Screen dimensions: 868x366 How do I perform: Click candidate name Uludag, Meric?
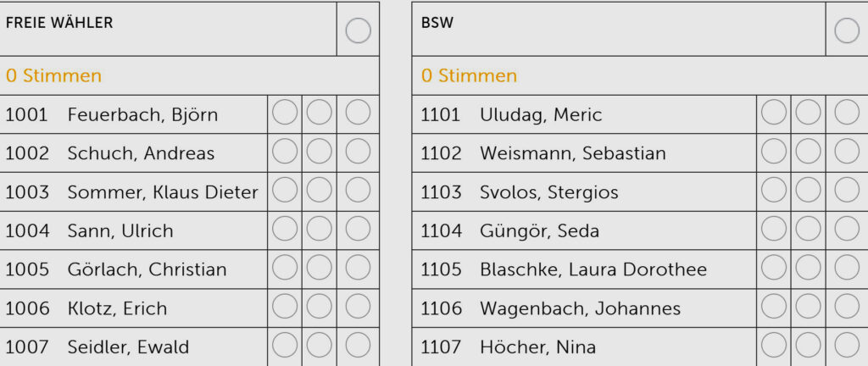pyautogui.click(x=541, y=114)
